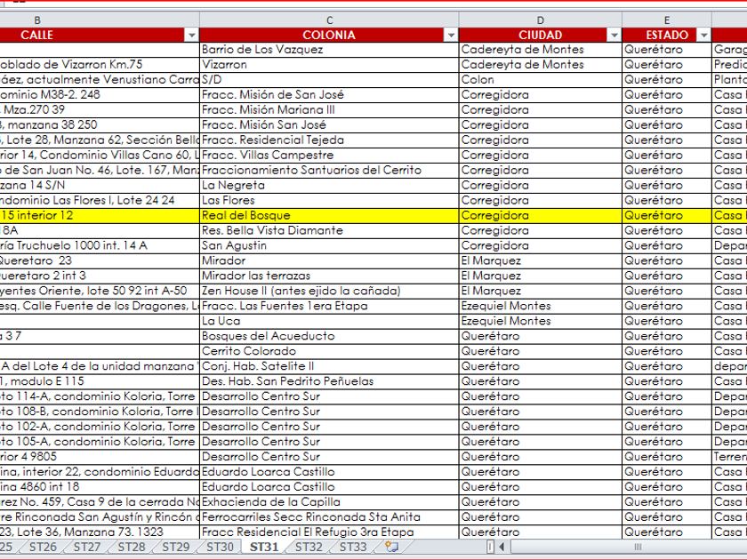Screen dimensions: 747x560
Task: Select cell 'Vizarron' in COLONIA column
Action: (329, 65)
